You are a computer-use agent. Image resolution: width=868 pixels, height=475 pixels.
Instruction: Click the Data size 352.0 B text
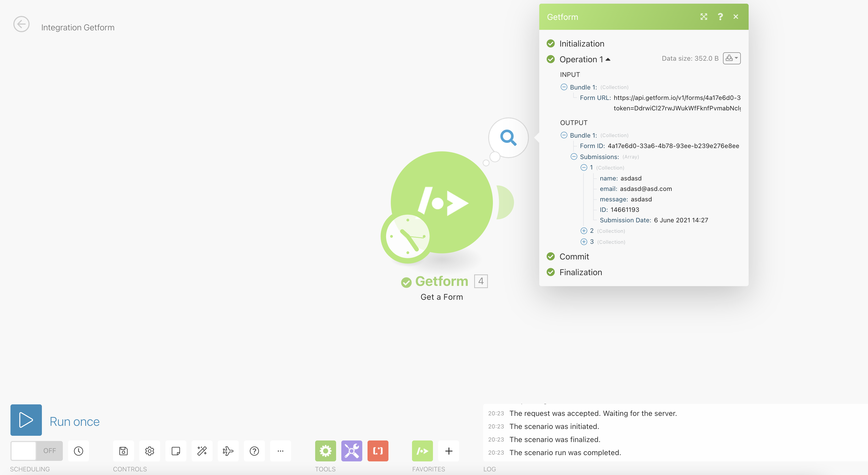pos(690,59)
